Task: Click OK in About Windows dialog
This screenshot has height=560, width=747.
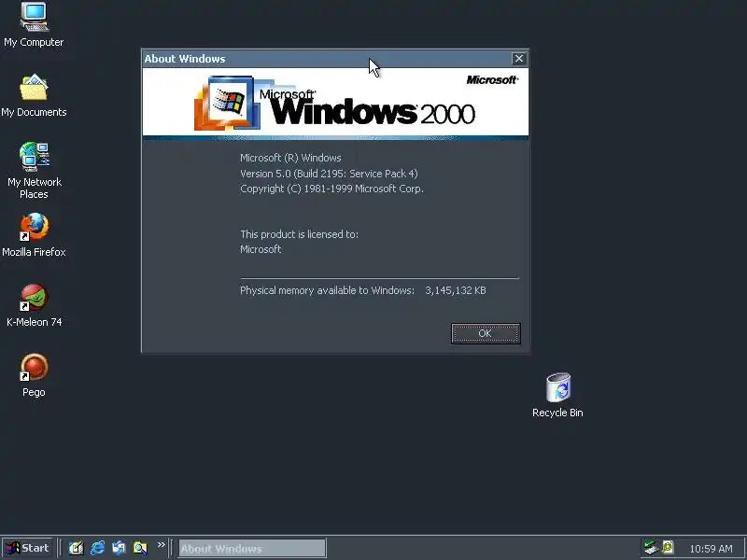Action: coord(486,333)
